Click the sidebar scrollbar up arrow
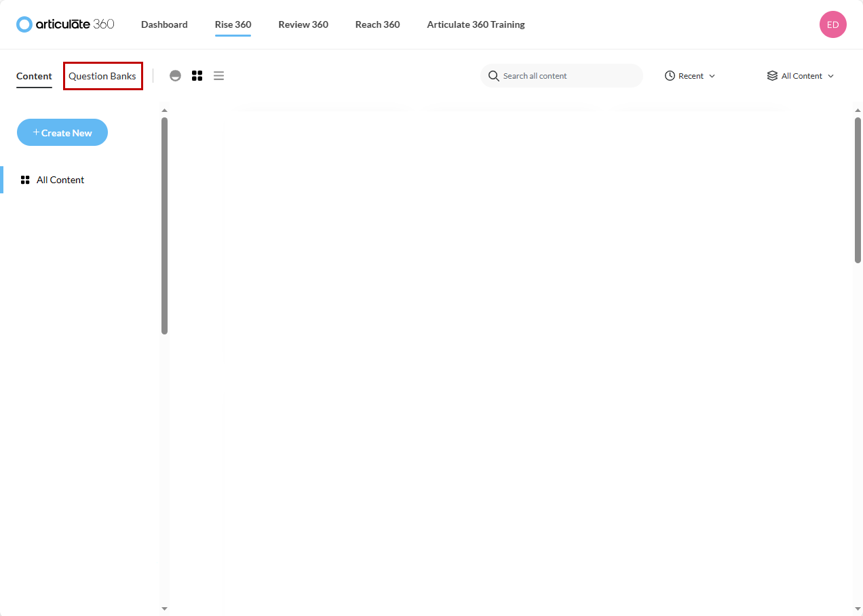This screenshot has height=616, width=863. pyautogui.click(x=164, y=110)
